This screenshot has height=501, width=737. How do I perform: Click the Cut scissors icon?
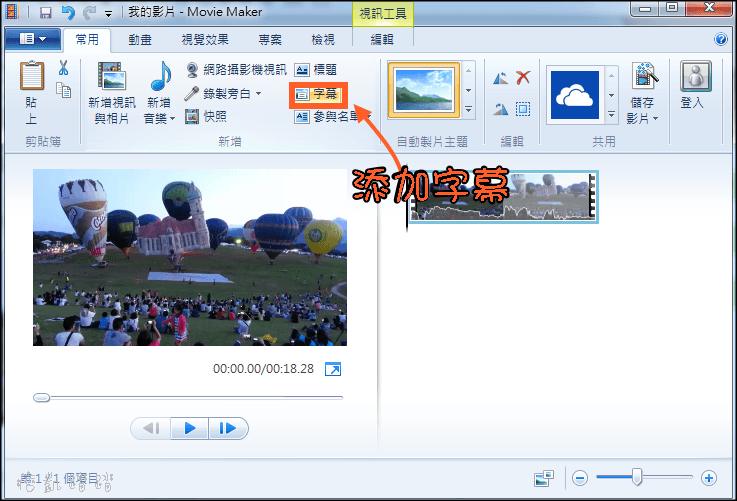point(63,68)
